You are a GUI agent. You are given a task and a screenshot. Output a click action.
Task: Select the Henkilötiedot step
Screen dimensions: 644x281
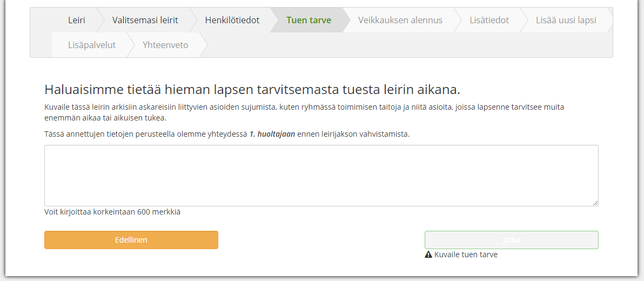tap(232, 20)
